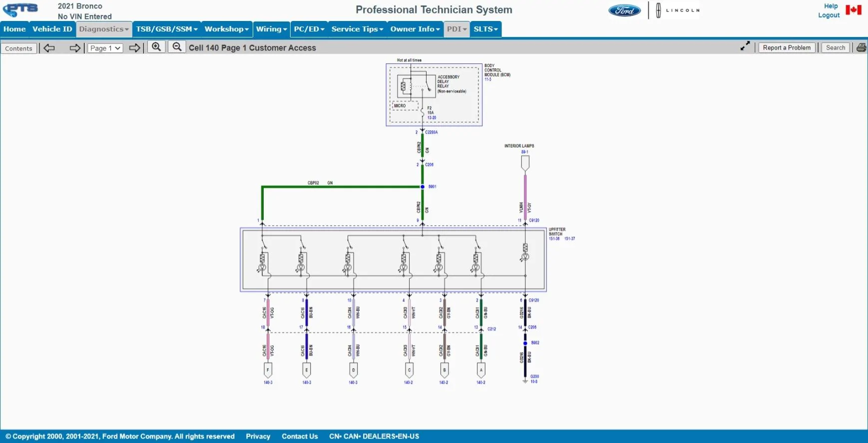
Task: Expand the Service Tips menu
Action: (x=358, y=29)
